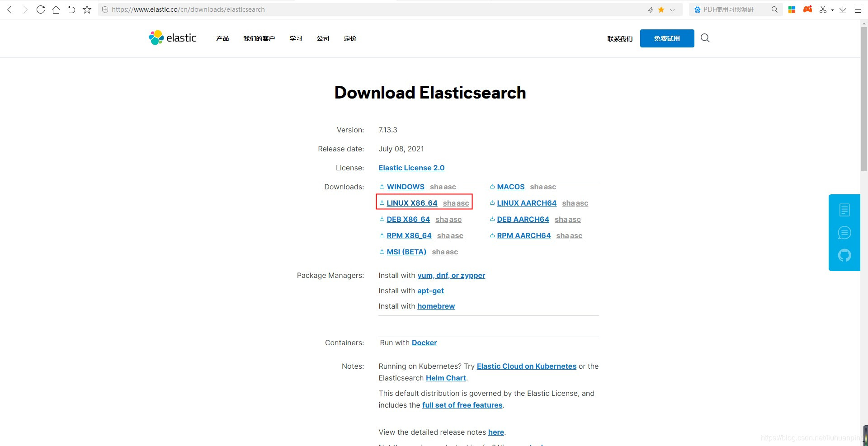
Task: Click the undo/restore closed page icon
Action: [71, 9]
